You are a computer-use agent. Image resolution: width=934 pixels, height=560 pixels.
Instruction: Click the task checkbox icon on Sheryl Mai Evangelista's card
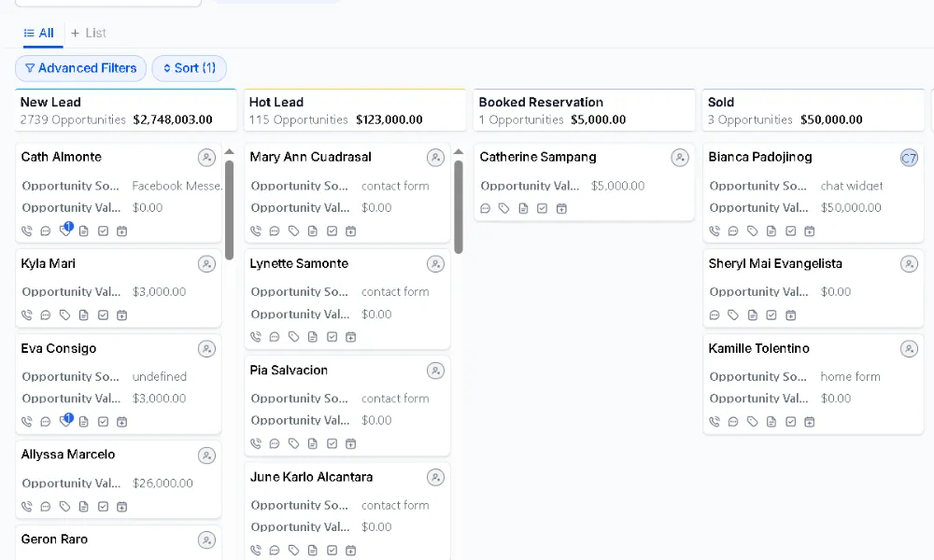[x=771, y=315]
